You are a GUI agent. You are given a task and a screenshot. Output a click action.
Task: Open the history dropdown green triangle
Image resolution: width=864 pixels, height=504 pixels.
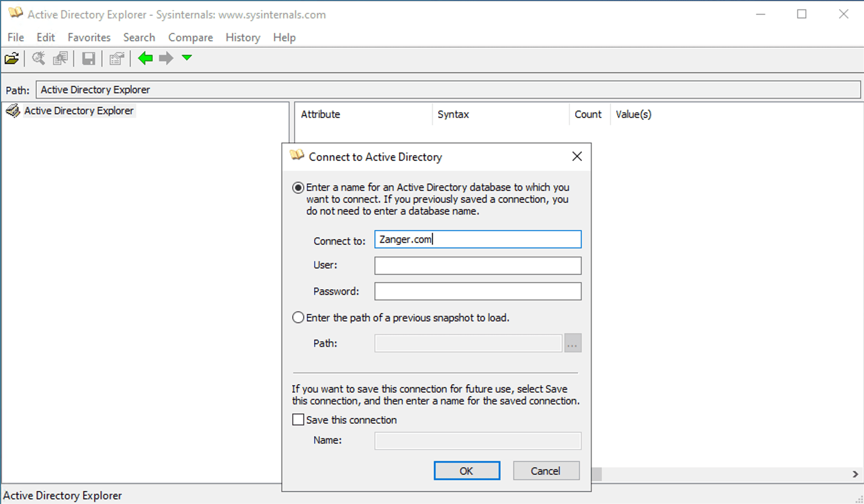click(186, 58)
